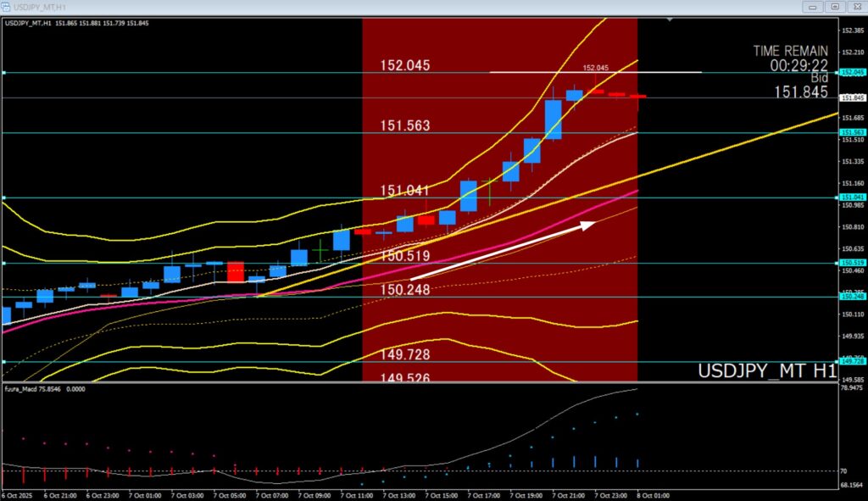Click the cyan 150.248 price axis tag

[851, 297]
